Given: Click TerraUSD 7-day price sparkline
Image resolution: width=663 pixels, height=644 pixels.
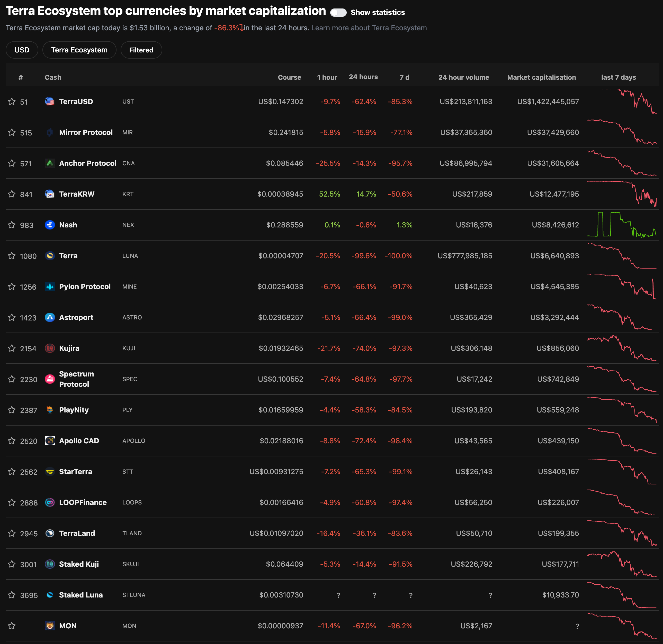Looking at the screenshot, I should click(622, 102).
